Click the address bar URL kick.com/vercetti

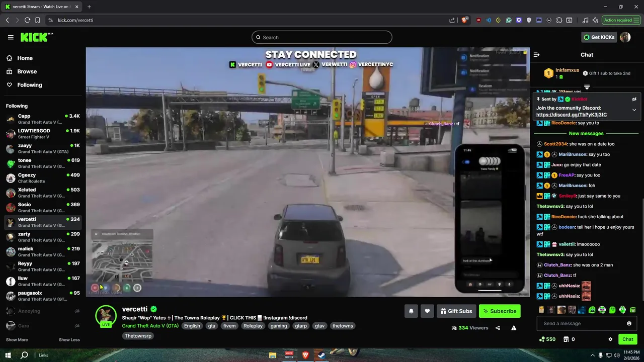(75, 20)
